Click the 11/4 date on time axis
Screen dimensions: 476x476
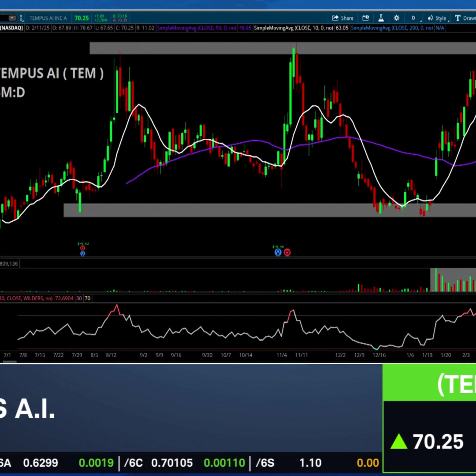(282, 355)
